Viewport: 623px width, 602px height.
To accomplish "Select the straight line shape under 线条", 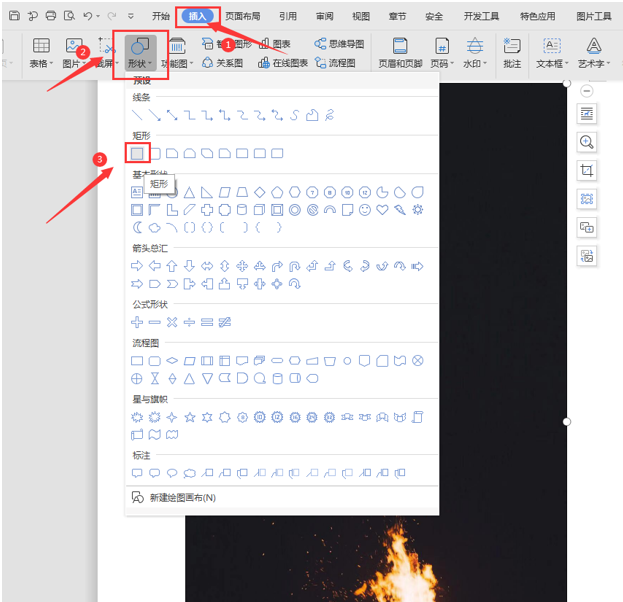I will point(137,115).
